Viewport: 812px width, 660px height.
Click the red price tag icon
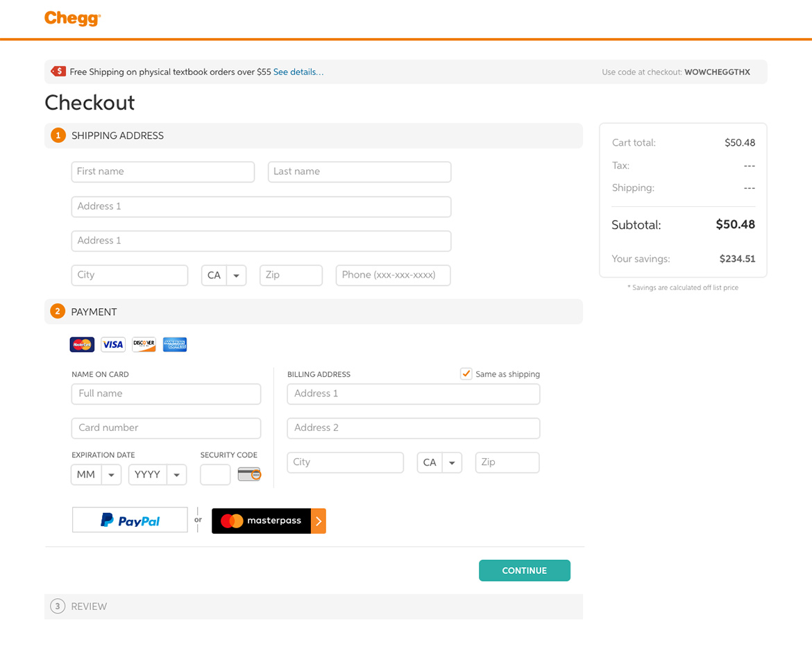click(x=58, y=71)
